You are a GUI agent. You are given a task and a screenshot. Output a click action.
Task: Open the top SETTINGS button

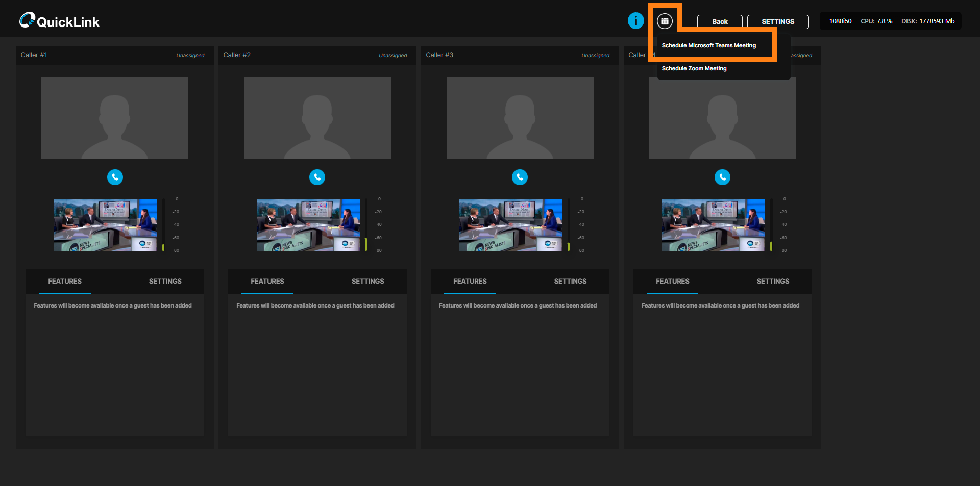tap(777, 21)
